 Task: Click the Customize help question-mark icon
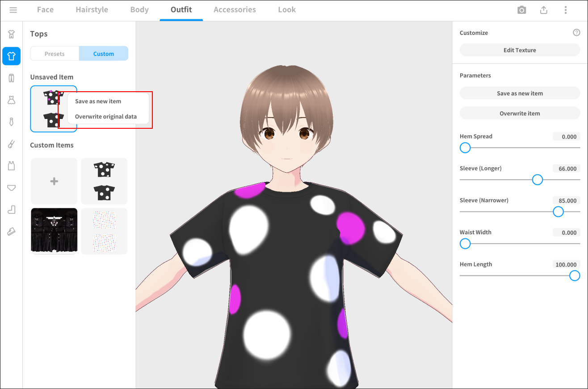[x=576, y=33]
